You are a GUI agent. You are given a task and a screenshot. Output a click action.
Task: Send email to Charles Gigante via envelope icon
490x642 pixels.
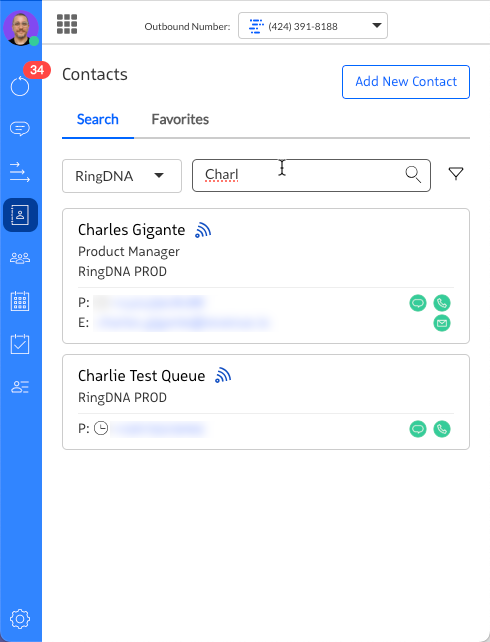pos(442,323)
